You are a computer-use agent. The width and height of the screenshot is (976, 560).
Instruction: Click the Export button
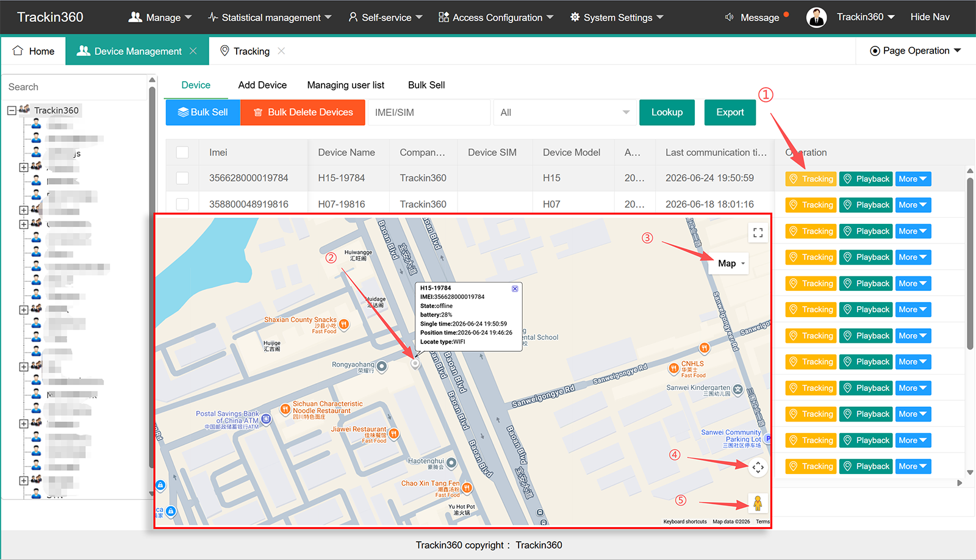click(730, 112)
